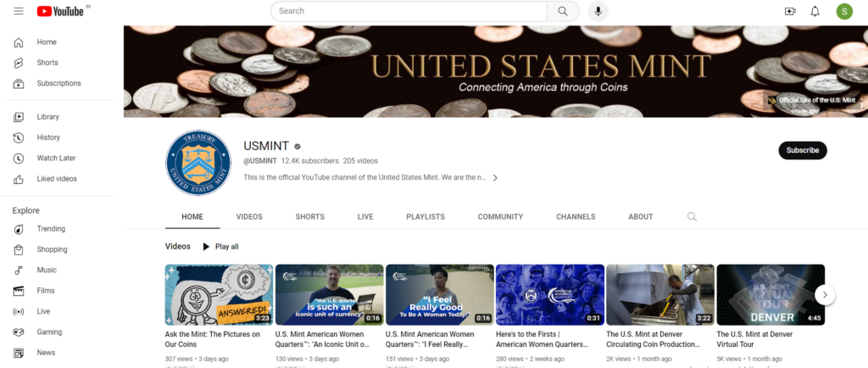Play the ANSWERED! cartoon coin thumbnail
The width and height of the screenshot is (868, 368).
click(x=220, y=294)
